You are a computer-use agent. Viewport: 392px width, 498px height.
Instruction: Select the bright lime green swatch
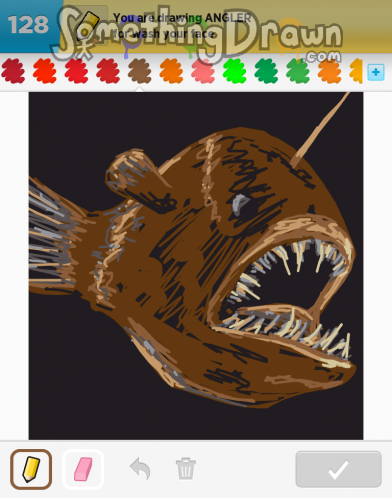click(235, 71)
